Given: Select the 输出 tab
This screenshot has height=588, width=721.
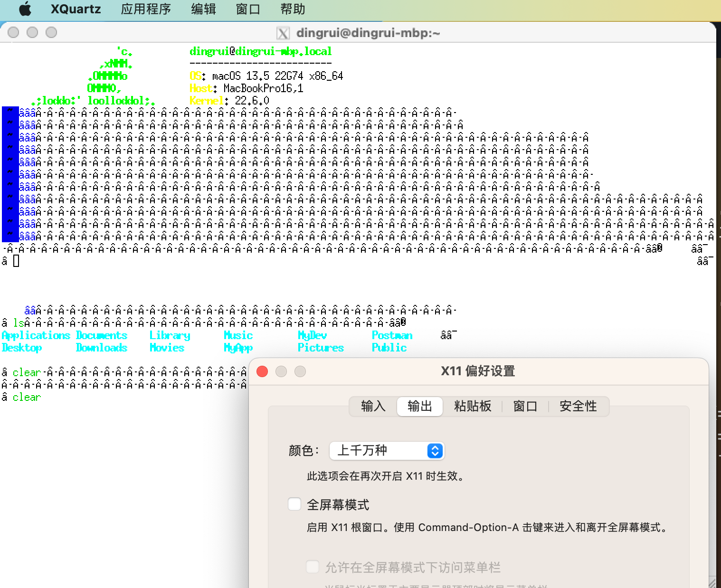Looking at the screenshot, I should [419, 407].
